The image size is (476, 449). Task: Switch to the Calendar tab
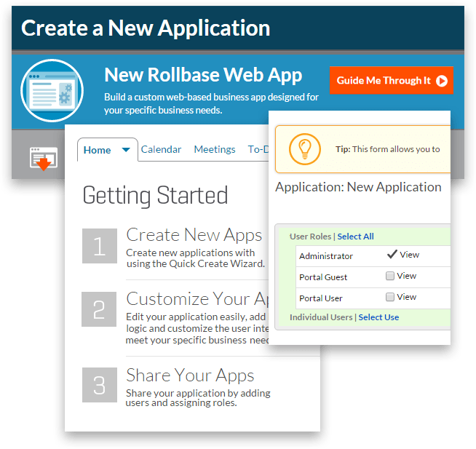(x=161, y=149)
